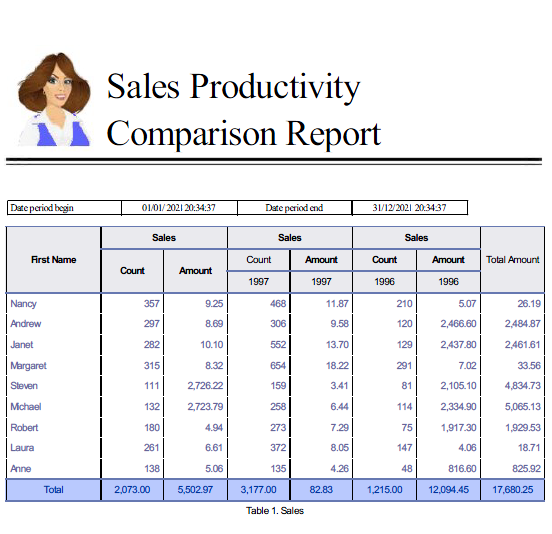The height and width of the screenshot is (534, 552).
Task: Click the 'Date period begin' value field
Action: point(179,208)
